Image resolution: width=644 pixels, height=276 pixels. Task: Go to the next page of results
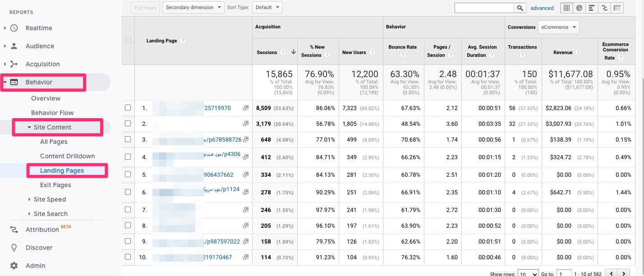tap(624, 273)
